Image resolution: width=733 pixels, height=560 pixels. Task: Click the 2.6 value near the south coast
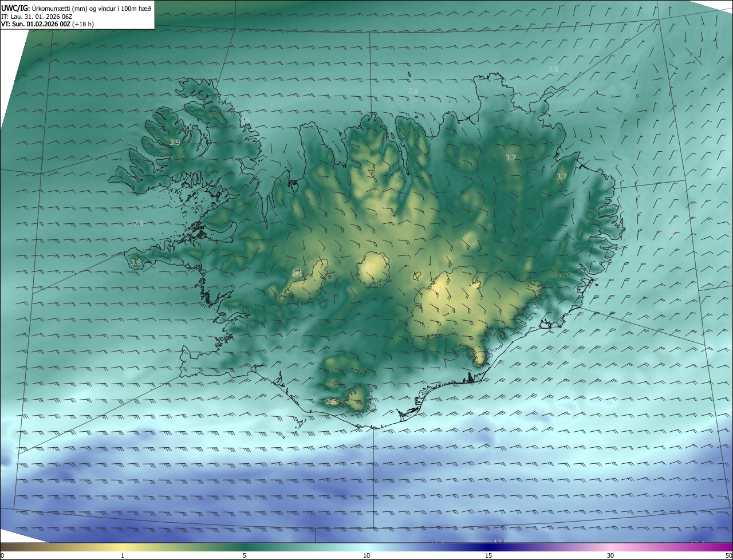[331, 402]
